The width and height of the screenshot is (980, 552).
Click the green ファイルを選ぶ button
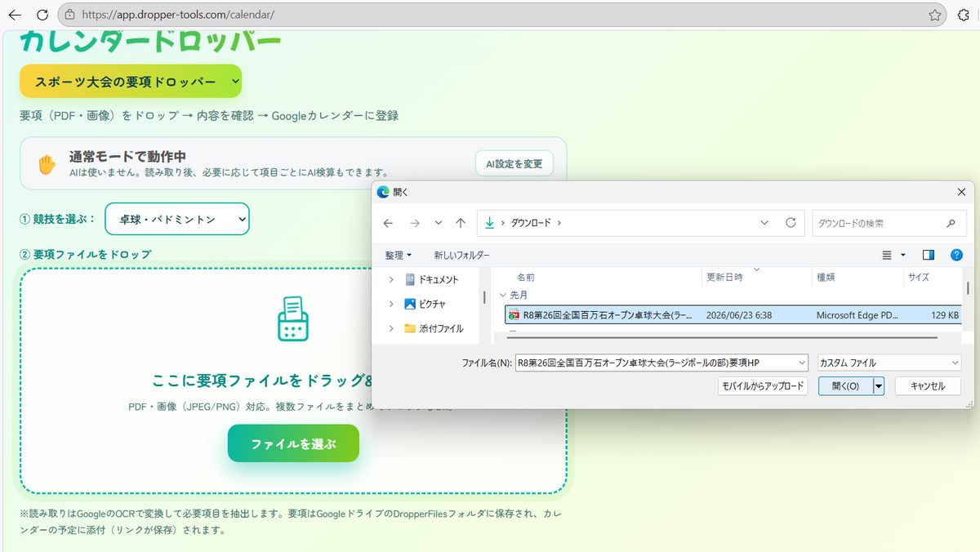(293, 443)
